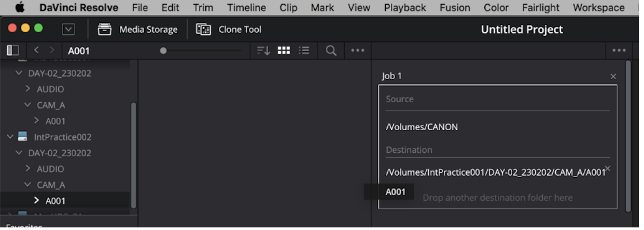Open the sort order options

coord(263,50)
